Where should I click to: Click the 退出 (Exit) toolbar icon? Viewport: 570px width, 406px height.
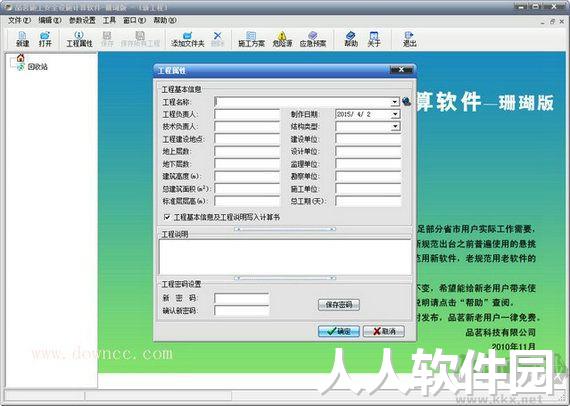(409, 39)
